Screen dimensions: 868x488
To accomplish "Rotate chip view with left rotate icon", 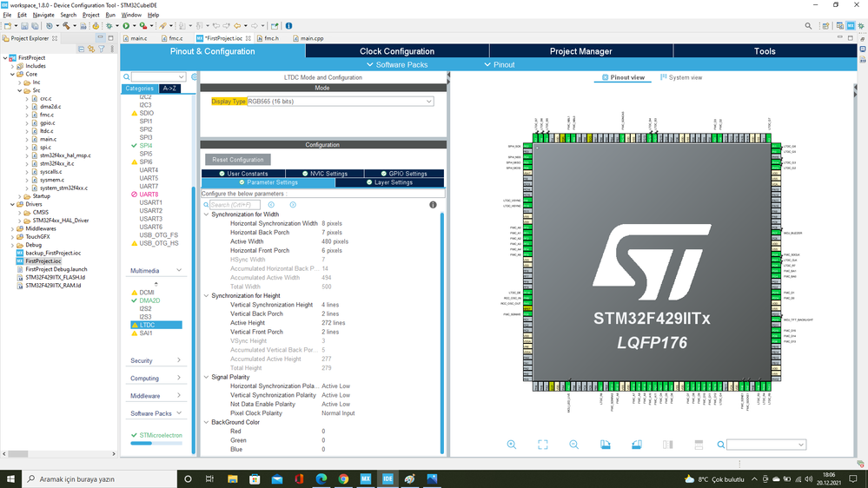I will [605, 445].
